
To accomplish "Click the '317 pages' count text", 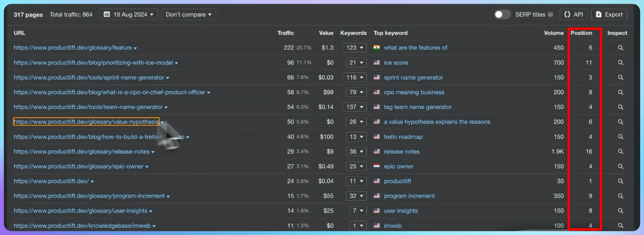I will pyautogui.click(x=28, y=14).
